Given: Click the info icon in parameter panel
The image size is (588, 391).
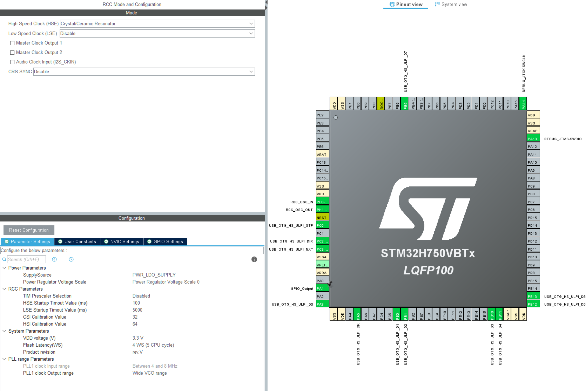Looking at the screenshot, I should click(x=254, y=259).
